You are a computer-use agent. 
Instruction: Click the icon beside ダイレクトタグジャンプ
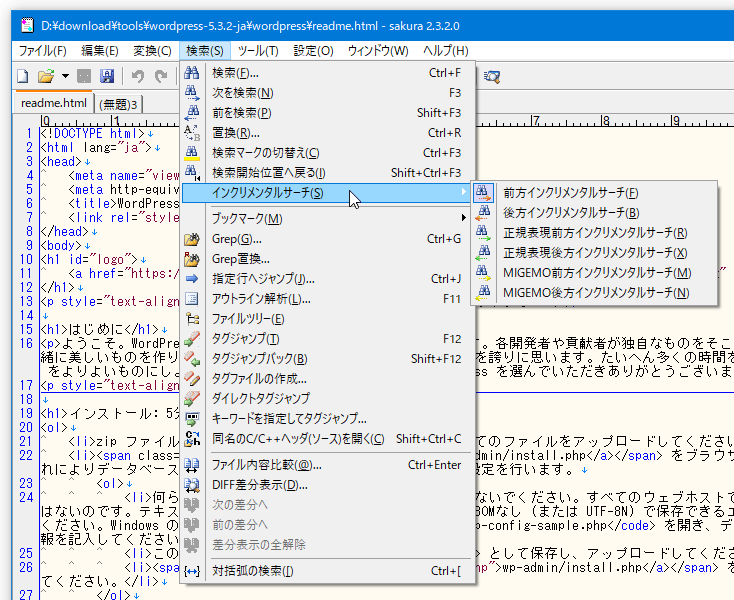point(191,398)
